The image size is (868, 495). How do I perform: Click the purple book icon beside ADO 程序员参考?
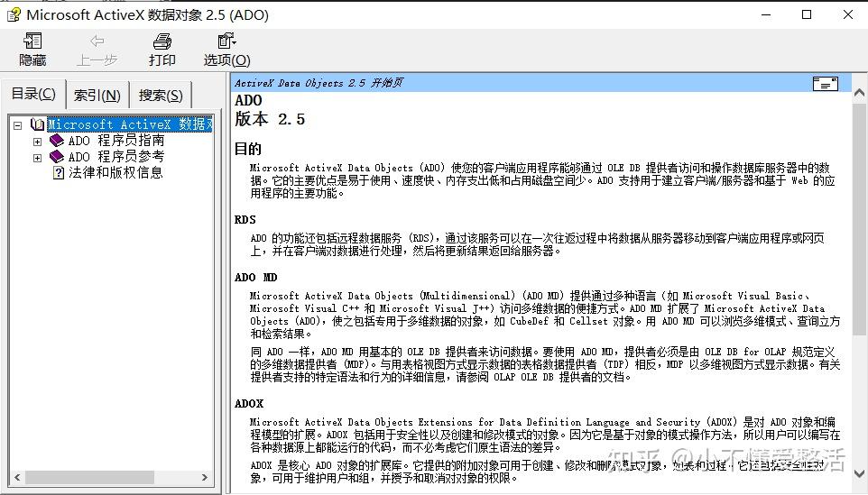point(57,157)
